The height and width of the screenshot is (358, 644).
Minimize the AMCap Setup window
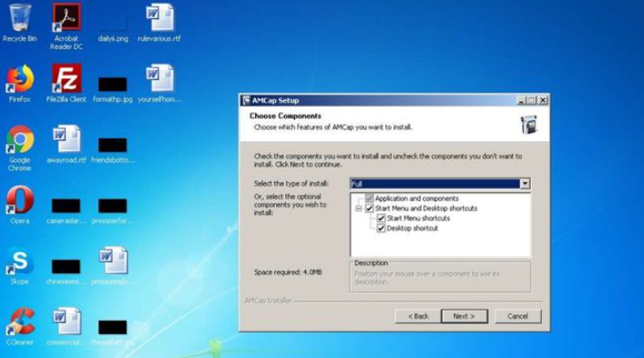[x=521, y=100]
